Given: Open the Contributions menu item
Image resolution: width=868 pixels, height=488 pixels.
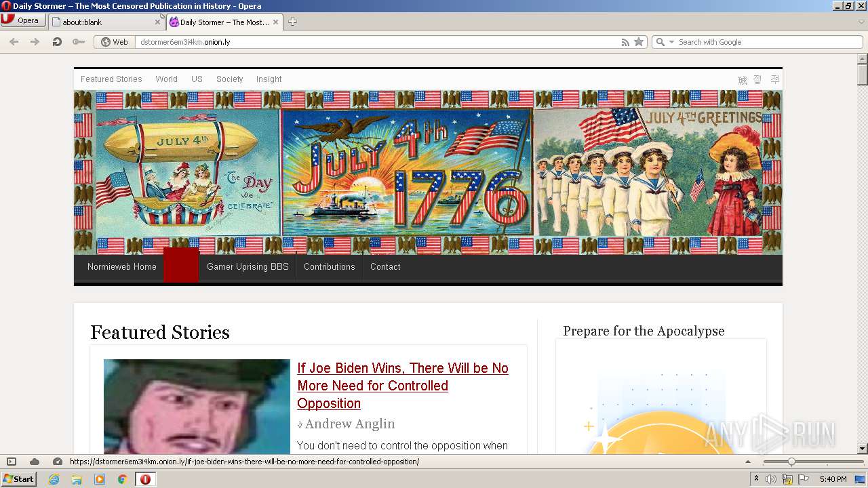Looking at the screenshot, I should [x=330, y=267].
